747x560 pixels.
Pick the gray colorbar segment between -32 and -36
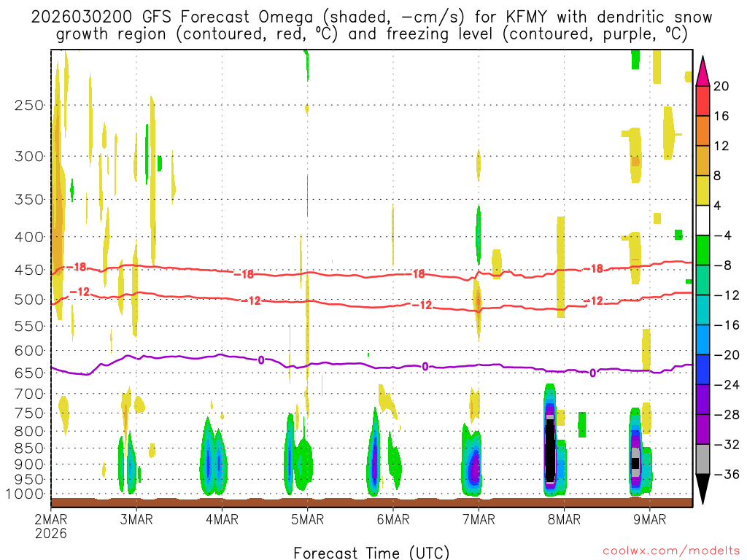703,459
